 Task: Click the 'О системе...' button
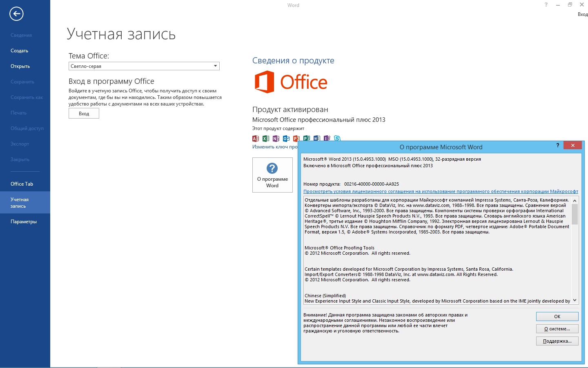pos(557,329)
